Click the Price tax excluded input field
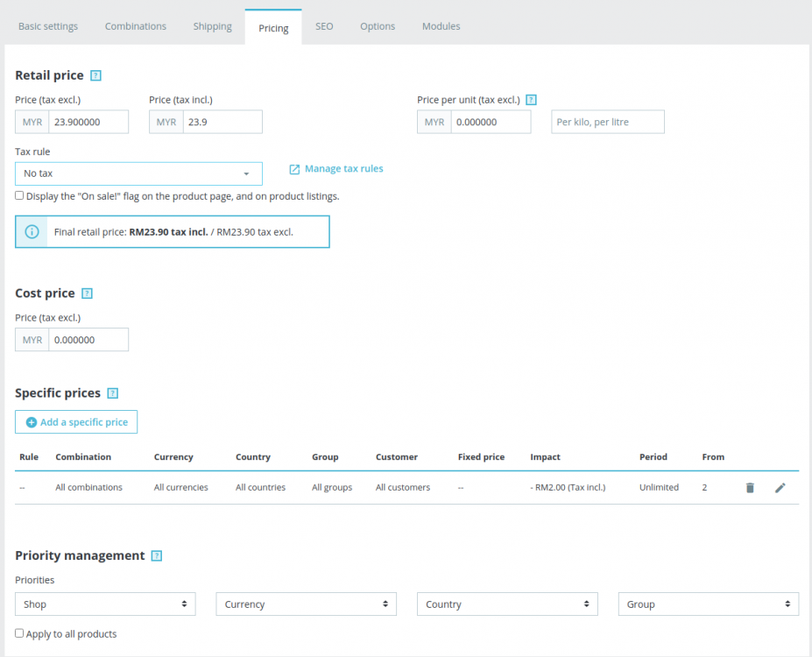The height and width of the screenshot is (657, 812). click(88, 121)
